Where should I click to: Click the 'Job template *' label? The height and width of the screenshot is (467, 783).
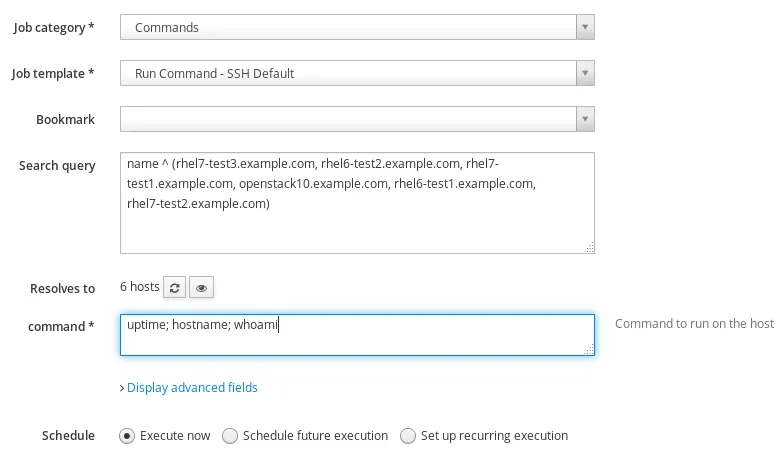click(x=53, y=74)
